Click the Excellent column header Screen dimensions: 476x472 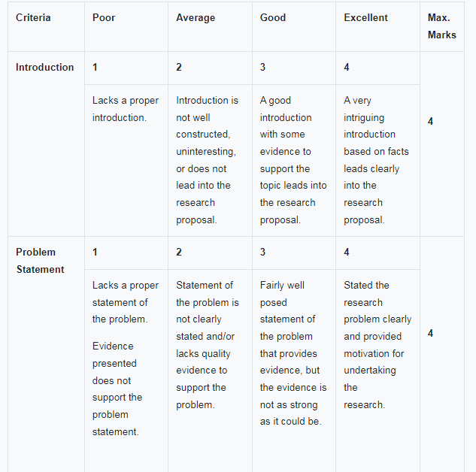(365, 17)
